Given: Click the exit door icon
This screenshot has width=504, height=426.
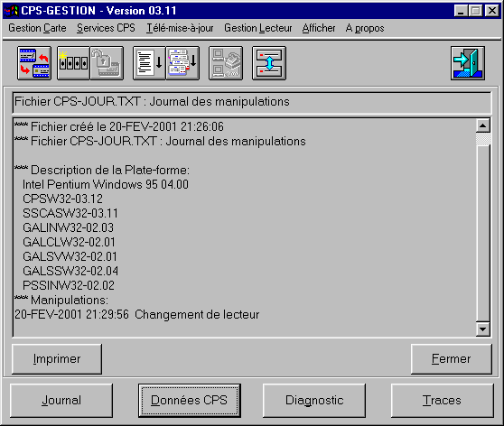Looking at the screenshot, I should click(468, 63).
